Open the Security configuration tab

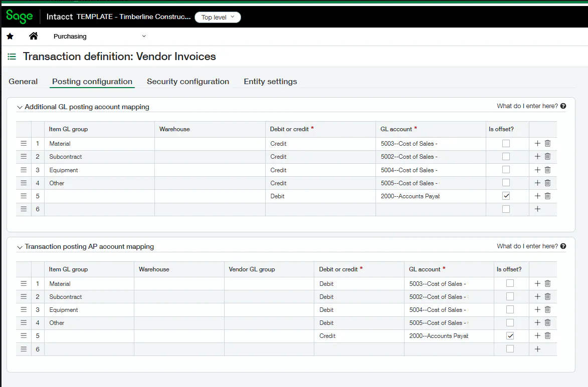point(188,81)
